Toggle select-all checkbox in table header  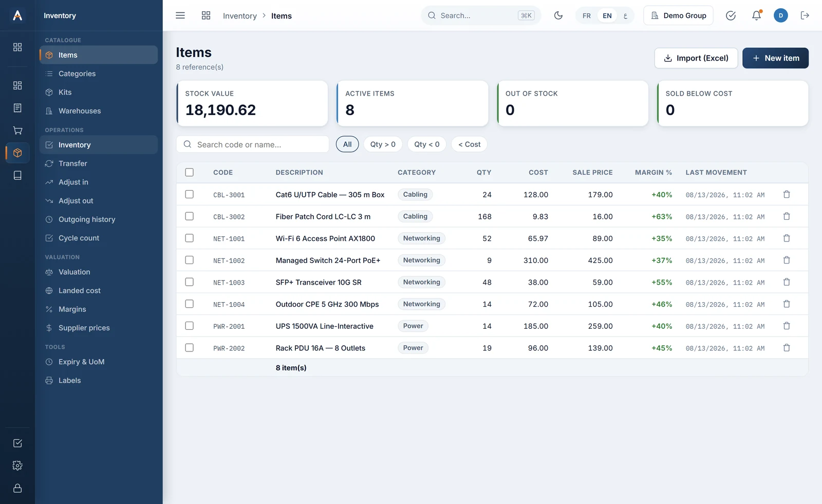pyautogui.click(x=190, y=173)
